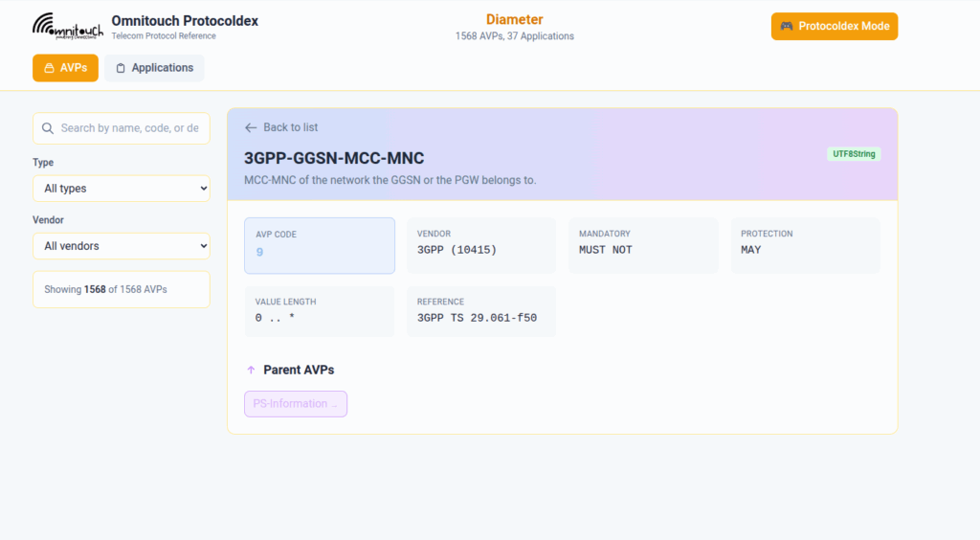980x540 pixels.
Task: Click the up arrow beside Parent AVPs
Action: pyautogui.click(x=251, y=370)
